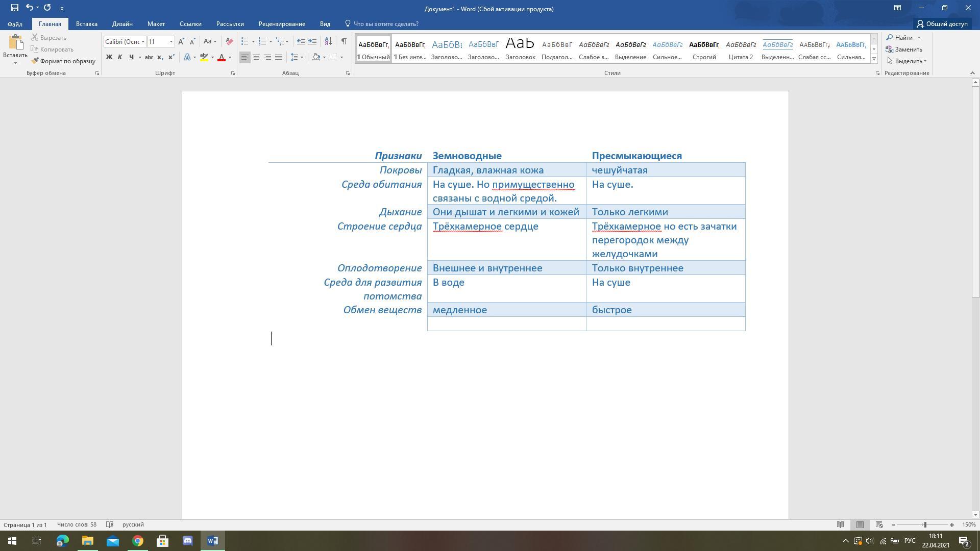This screenshot has width=980, height=551.
Task: Switch to the Вставка tab
Action: click(x=86, y=24)
